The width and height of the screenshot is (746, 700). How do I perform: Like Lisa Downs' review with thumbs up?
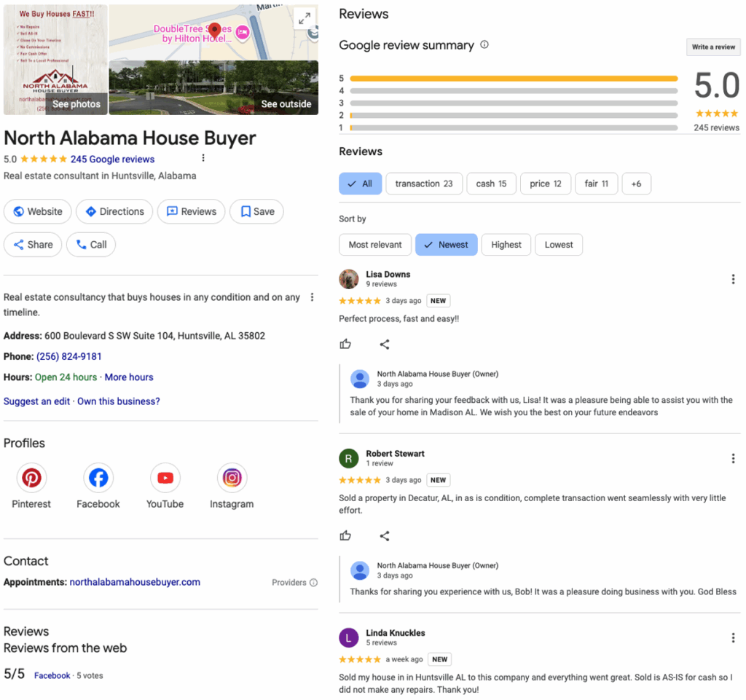345,344
